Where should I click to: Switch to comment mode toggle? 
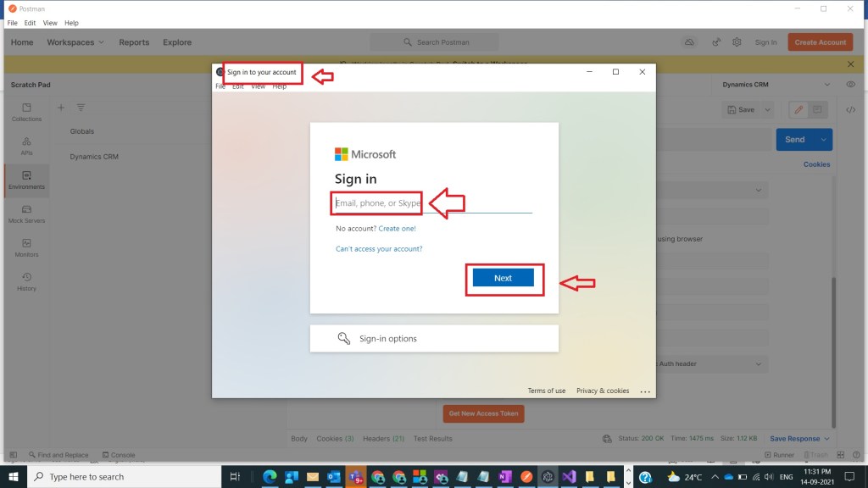pyautogui.click(x=817, y=109)
